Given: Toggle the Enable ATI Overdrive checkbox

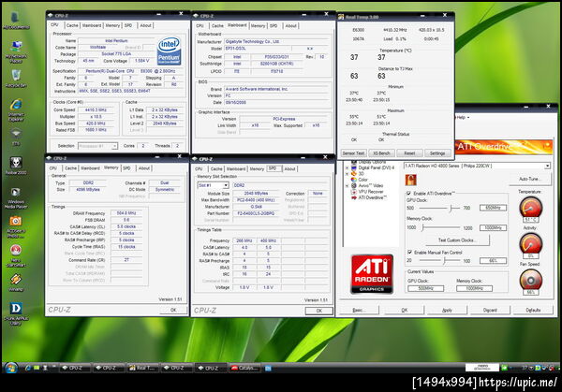Looking at the screenshot, I should pos(409,194).
